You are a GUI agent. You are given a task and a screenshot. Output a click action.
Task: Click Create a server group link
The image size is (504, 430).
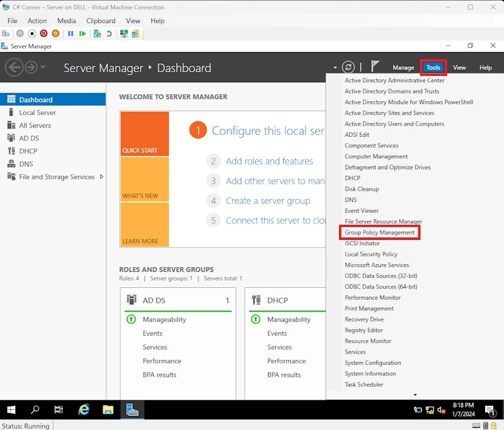point(268,201)
